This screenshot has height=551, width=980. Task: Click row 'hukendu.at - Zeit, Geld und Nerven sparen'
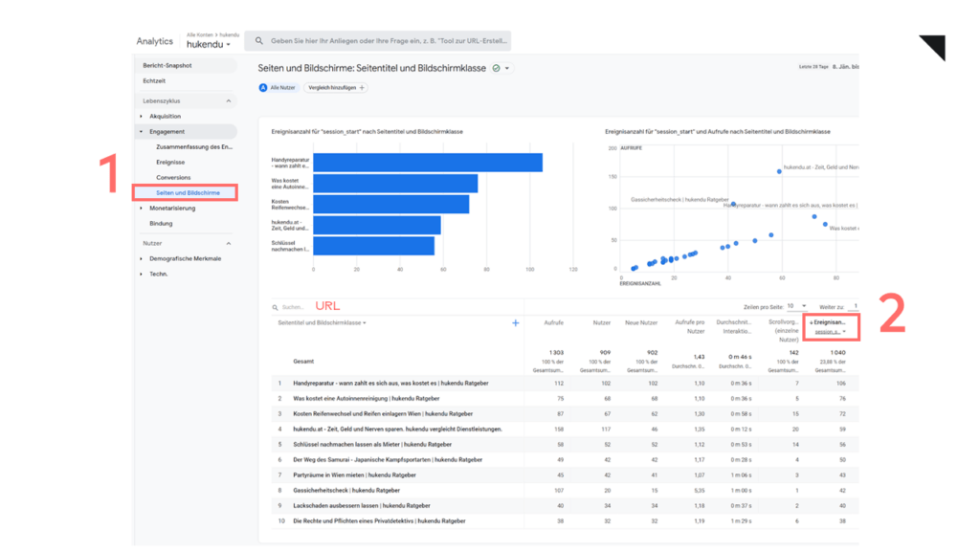(x=565, y=430)
